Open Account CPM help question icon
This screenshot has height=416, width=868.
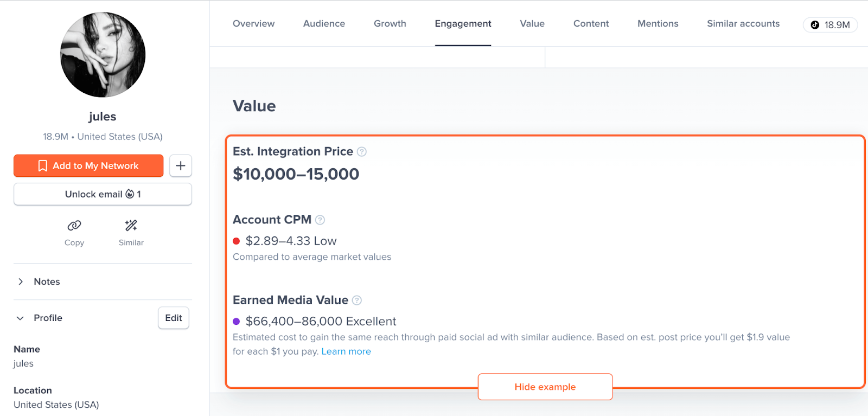tap(320, 220)
